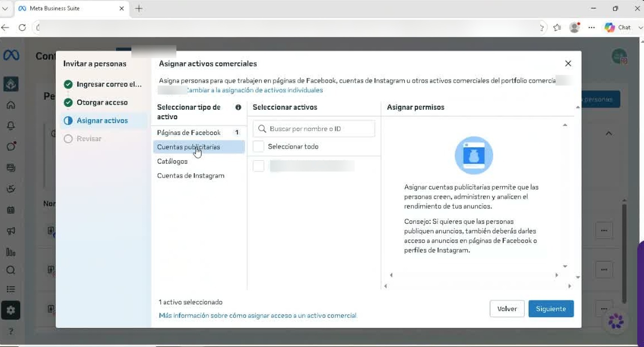Check the Seleccionar todo checkbox
The image size is (644, 347).
[259, 147]
